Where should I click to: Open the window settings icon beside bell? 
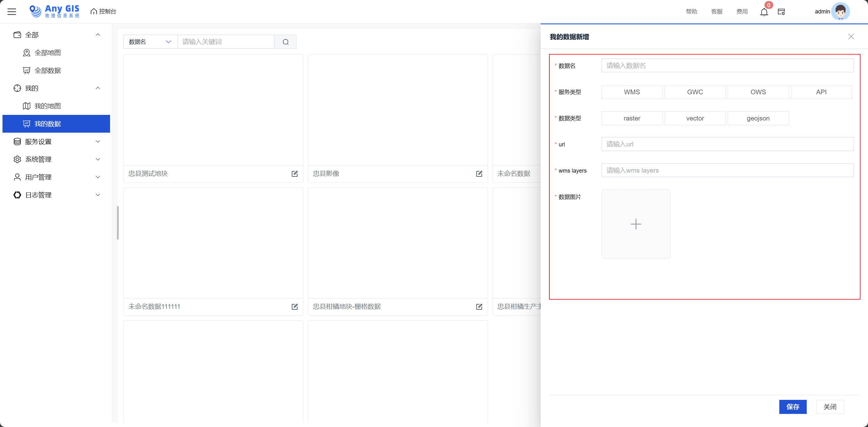coord(781,12)
